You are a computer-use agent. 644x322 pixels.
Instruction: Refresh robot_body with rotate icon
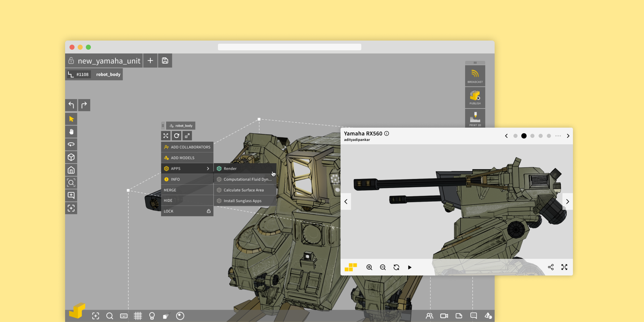pos(176,136)
